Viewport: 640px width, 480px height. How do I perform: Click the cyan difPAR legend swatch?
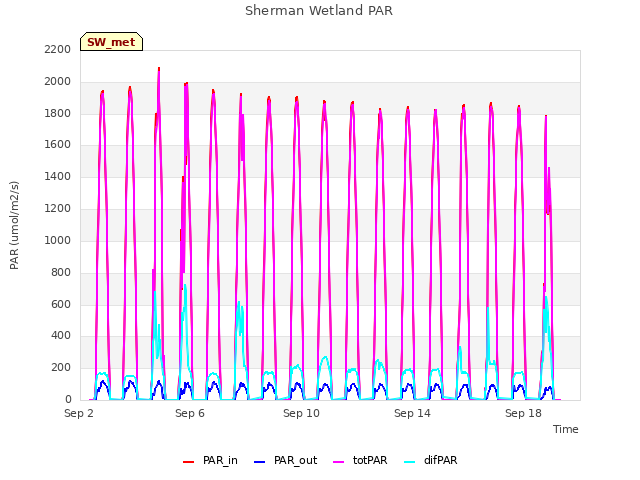click(x=410, y=462)
